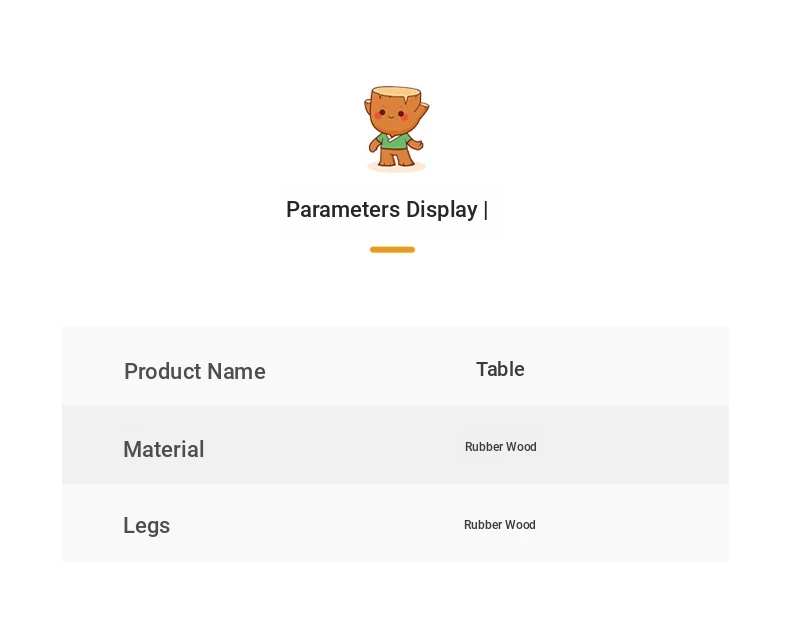Select the Material label
Screen dimensions: 790x630
164,449
